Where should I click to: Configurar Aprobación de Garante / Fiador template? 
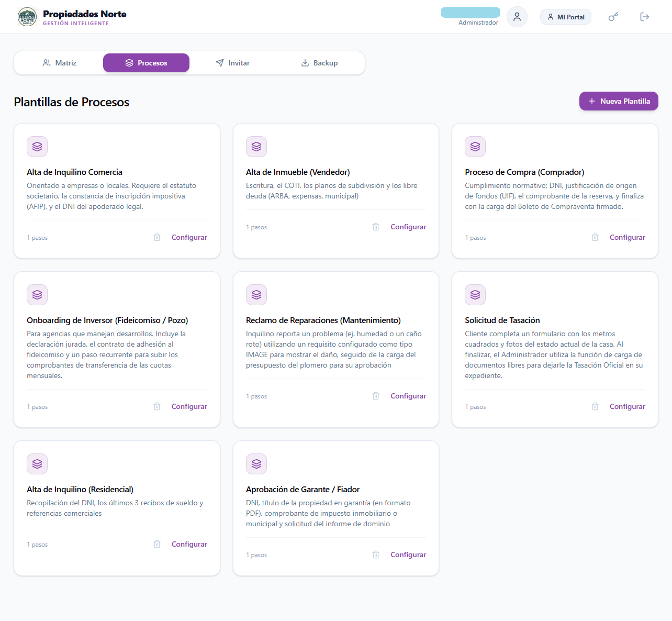point(408,555)
